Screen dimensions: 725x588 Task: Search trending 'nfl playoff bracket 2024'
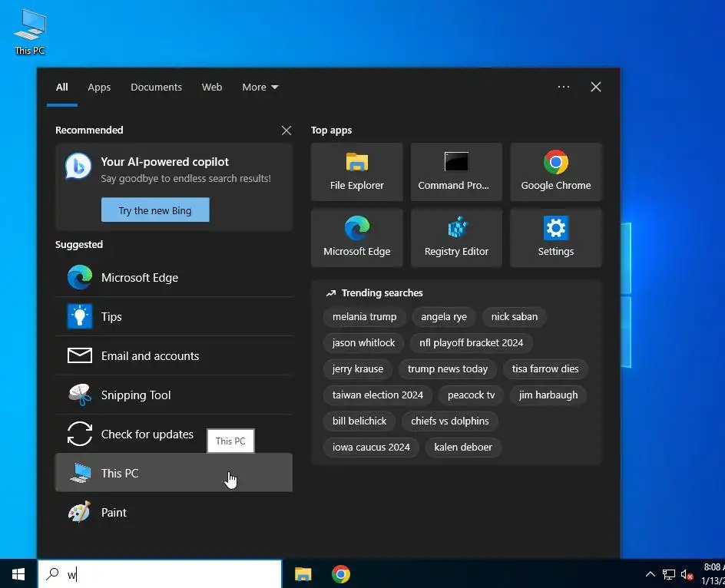tap(471, 342)
